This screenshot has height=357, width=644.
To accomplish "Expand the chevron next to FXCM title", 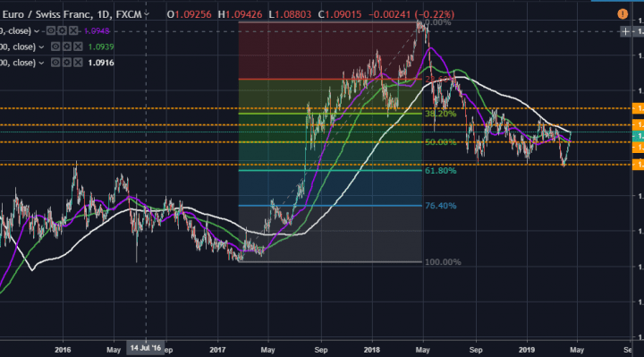I will pos(147,14).
